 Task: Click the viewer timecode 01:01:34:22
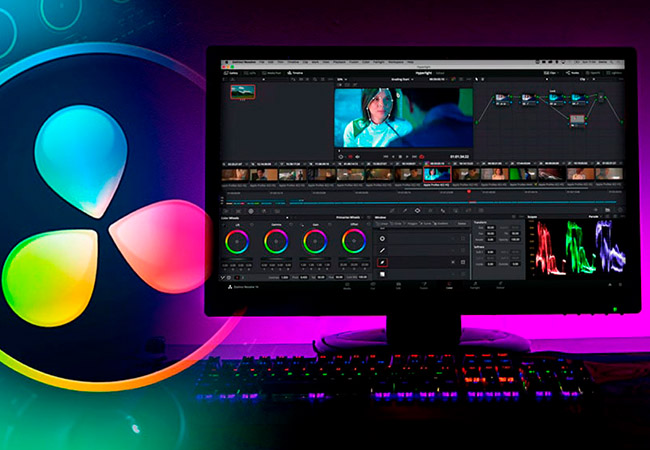(459, 157)
